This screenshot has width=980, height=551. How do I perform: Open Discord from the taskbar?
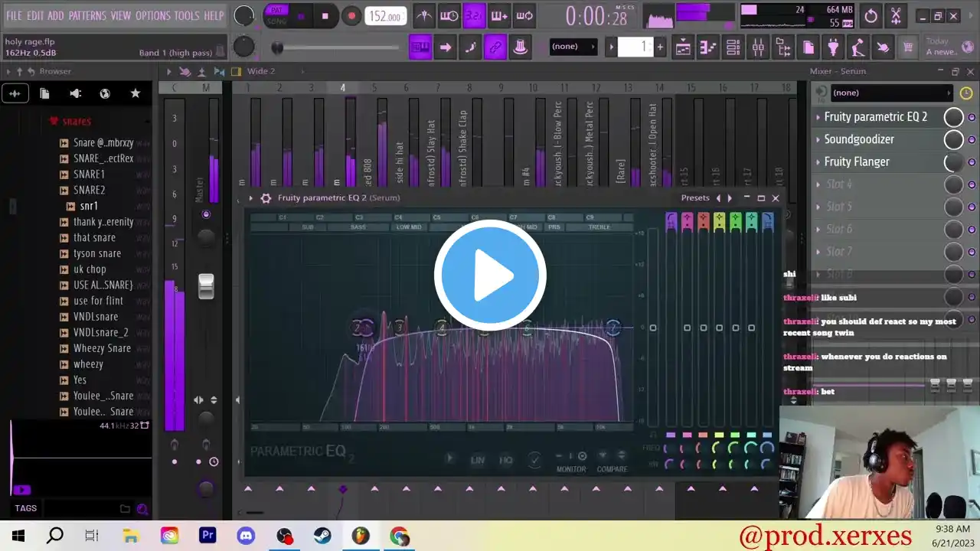246,536
